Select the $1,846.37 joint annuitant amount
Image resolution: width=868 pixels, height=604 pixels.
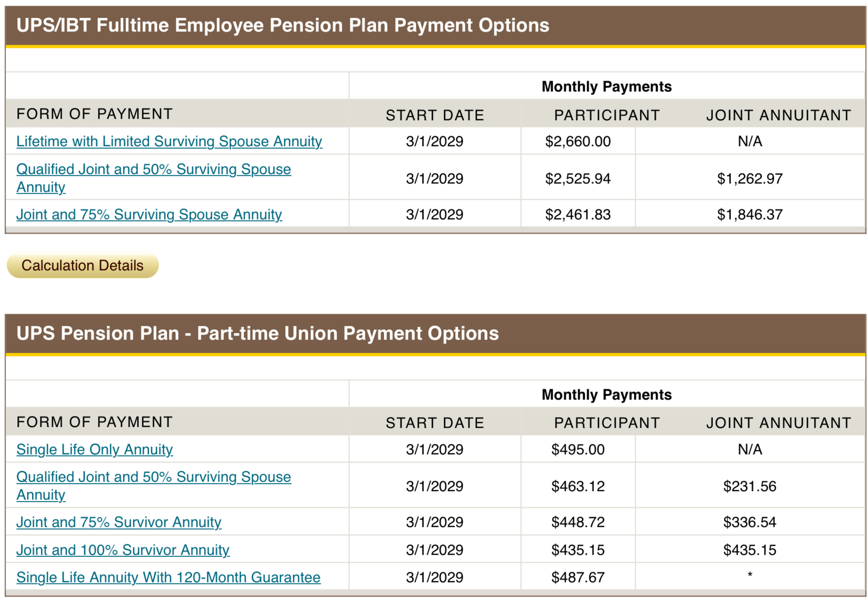(750, 215)
